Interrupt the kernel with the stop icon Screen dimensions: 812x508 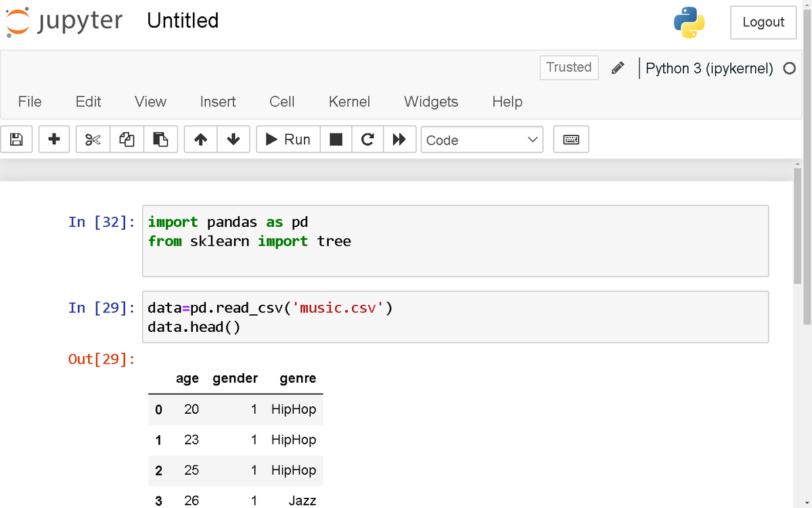pos(336,140)
